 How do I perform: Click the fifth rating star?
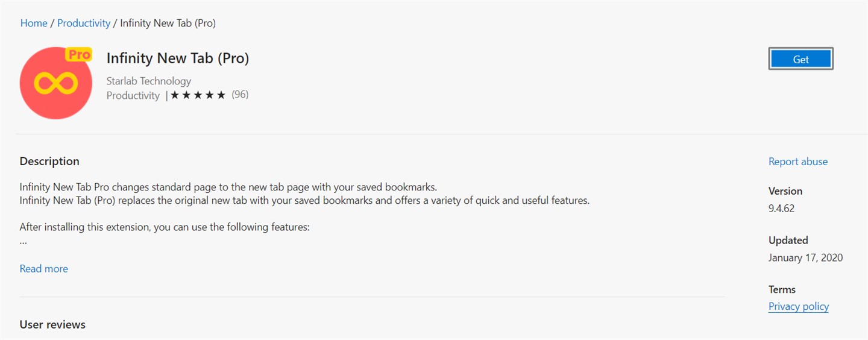point(221,95)
